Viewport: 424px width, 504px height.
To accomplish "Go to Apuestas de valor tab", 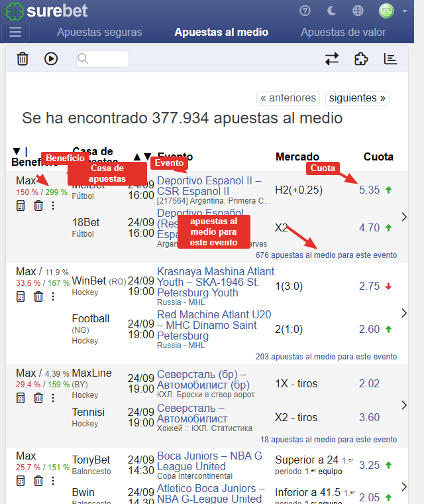I will point(343,32).
